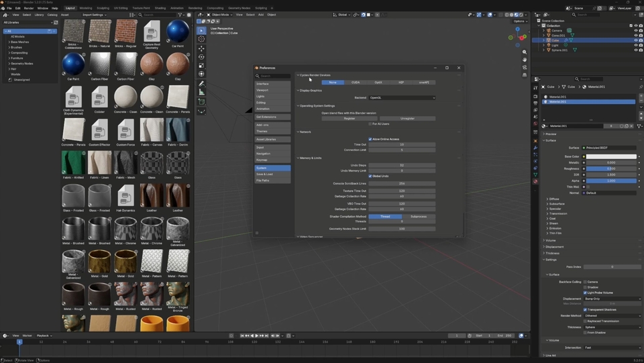This screenshot has width=644, height=363.
Task: Select the Annotate tool
Action: coord(201,84)
